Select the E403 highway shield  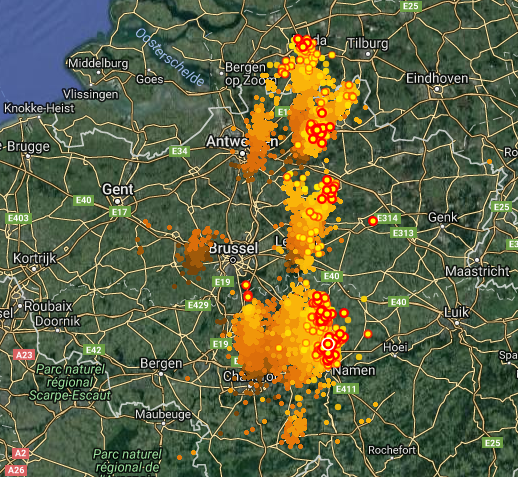18,218
